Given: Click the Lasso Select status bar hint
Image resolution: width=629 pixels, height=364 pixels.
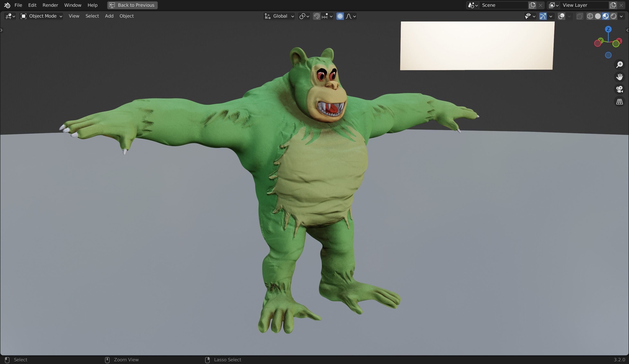Looking at the screenshot, I should coord(227,359).
